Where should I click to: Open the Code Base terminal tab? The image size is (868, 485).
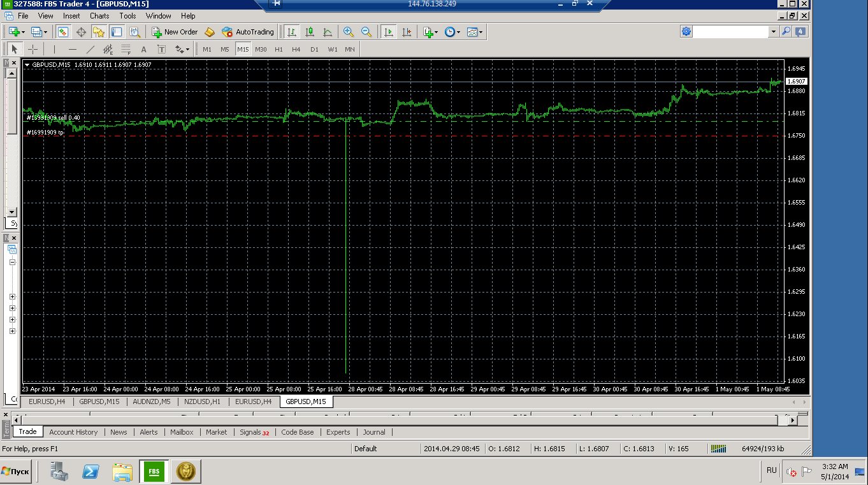pyautogui.click(x=297, y=432)
